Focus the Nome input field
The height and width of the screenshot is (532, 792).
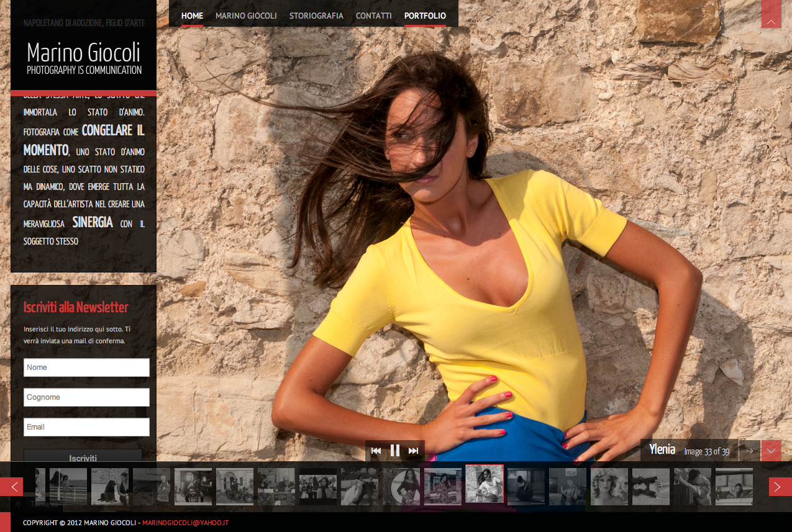coord(86,367)
